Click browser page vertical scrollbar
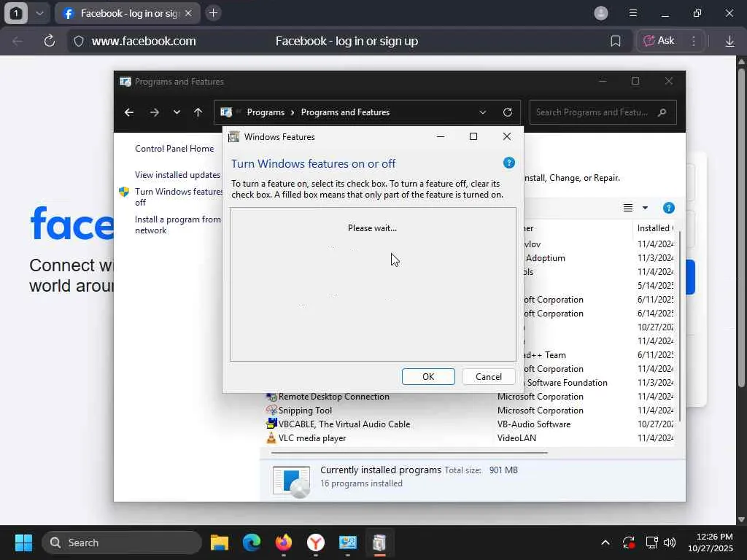Image resolution: width=747 pixels, height=560 pixels. coord(741,227)
